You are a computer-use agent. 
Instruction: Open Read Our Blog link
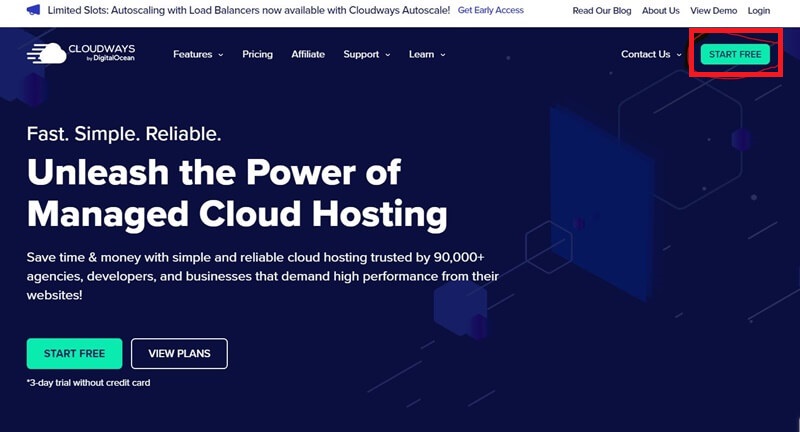pyautogui.click(x=602, y=11)
